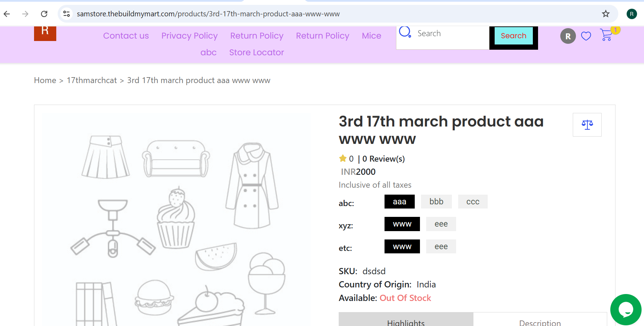Screen dimensions: 644x326
Task: Go back to previous browser page
Action: (7, 14)
